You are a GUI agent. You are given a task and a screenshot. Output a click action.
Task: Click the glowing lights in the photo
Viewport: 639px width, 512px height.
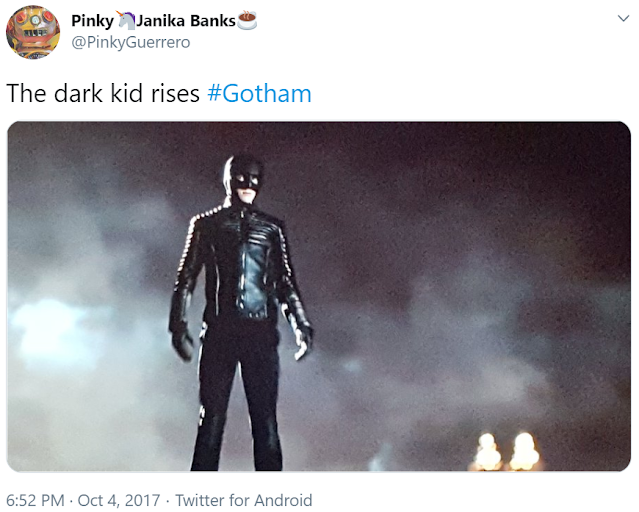click(x=506, y=451)
